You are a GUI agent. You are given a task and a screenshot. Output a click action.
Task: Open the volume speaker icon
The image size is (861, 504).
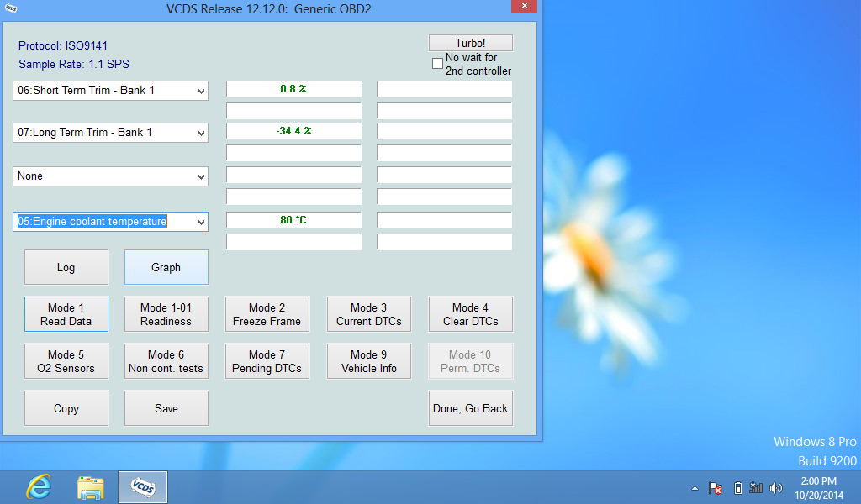click(776, 487)
